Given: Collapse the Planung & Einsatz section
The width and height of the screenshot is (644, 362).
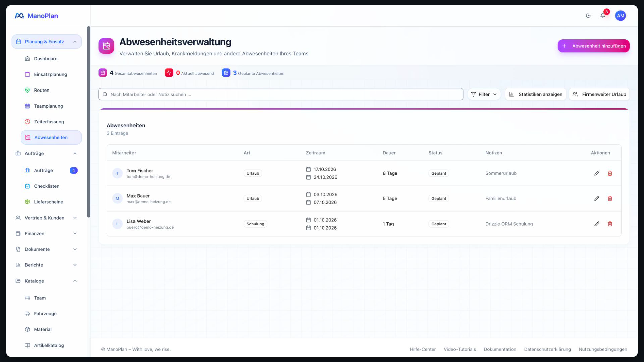Looking at the screenshot, I should (x=47, y=42).
